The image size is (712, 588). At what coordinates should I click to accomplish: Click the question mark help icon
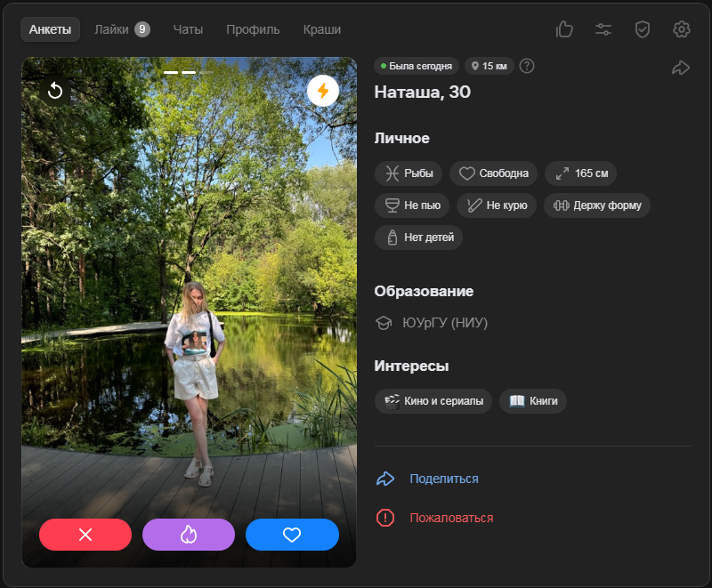coord(527,66)
